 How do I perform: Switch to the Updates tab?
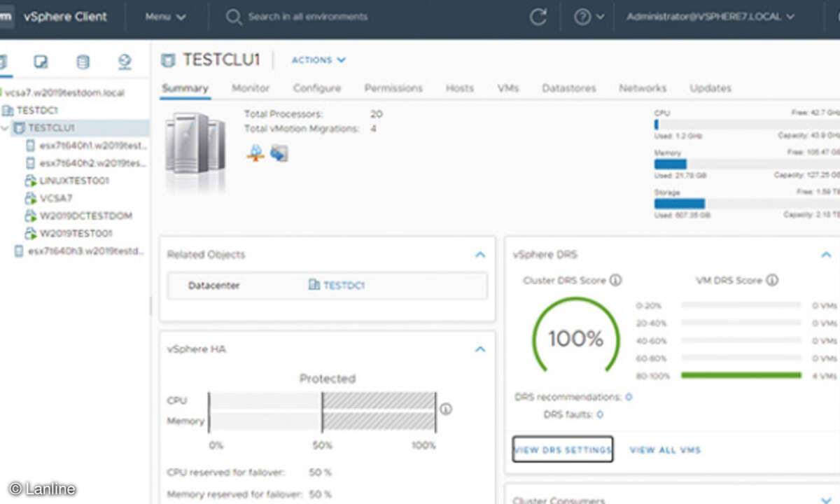tap(710, 88)
